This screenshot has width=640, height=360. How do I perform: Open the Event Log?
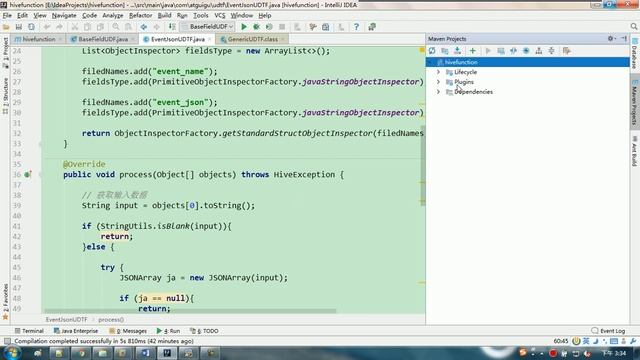[608, 331]
